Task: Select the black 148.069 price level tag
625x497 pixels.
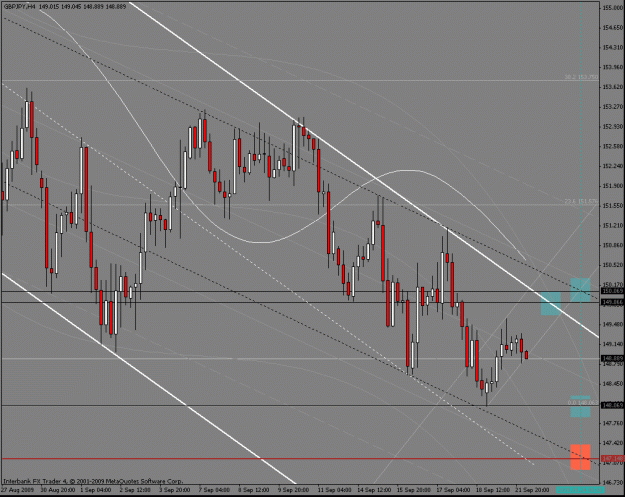Action: click(613, 405)
